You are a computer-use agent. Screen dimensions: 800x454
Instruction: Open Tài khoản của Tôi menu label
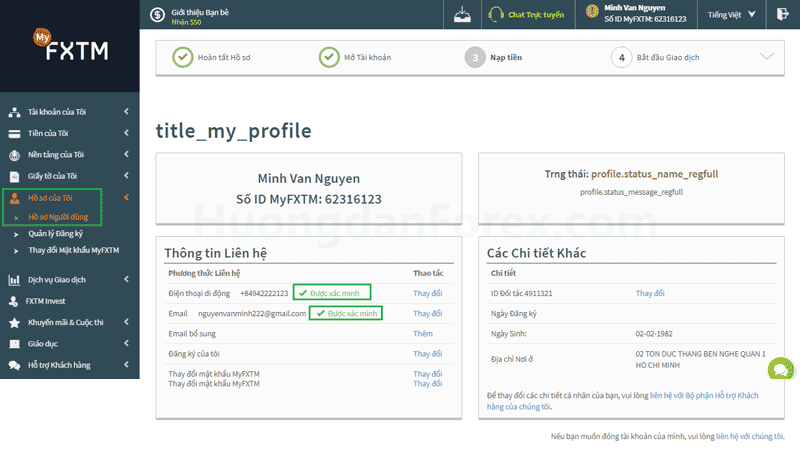(57, 112)
